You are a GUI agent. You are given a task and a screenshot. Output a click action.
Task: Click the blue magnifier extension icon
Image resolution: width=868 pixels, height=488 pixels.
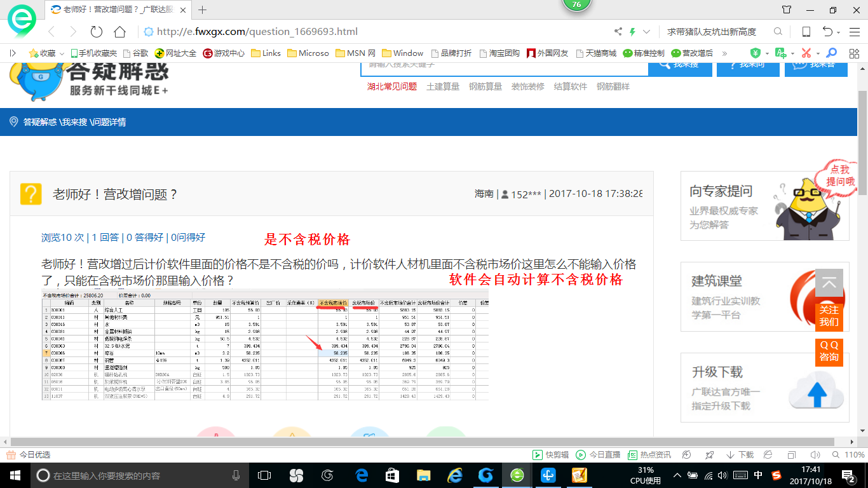[x=831, y=53]
